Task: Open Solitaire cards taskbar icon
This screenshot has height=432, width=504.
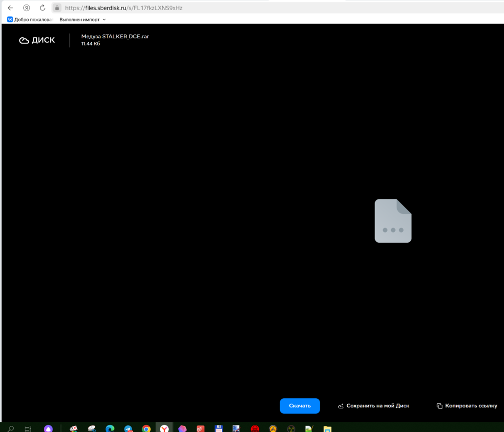Action: 74,428
